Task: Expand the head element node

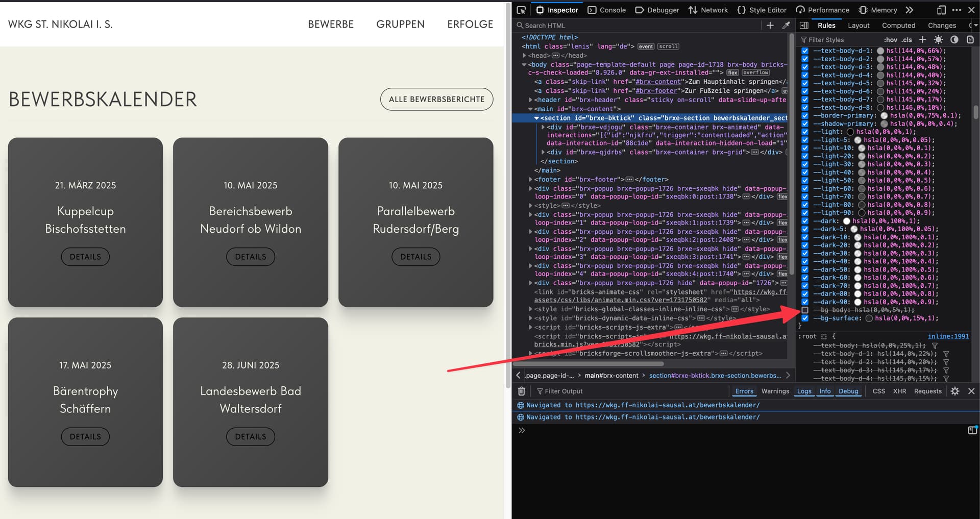Action: (524, 56)
